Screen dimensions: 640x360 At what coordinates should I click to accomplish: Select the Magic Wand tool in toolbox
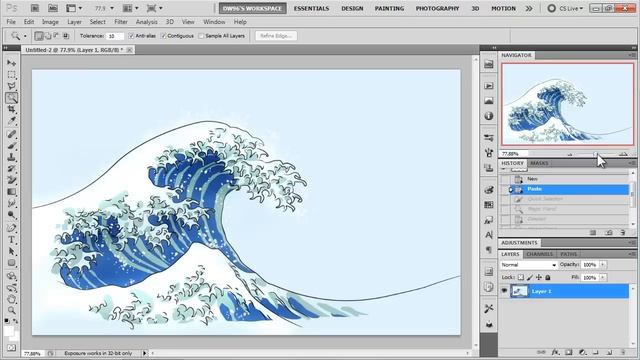[11, 98]
